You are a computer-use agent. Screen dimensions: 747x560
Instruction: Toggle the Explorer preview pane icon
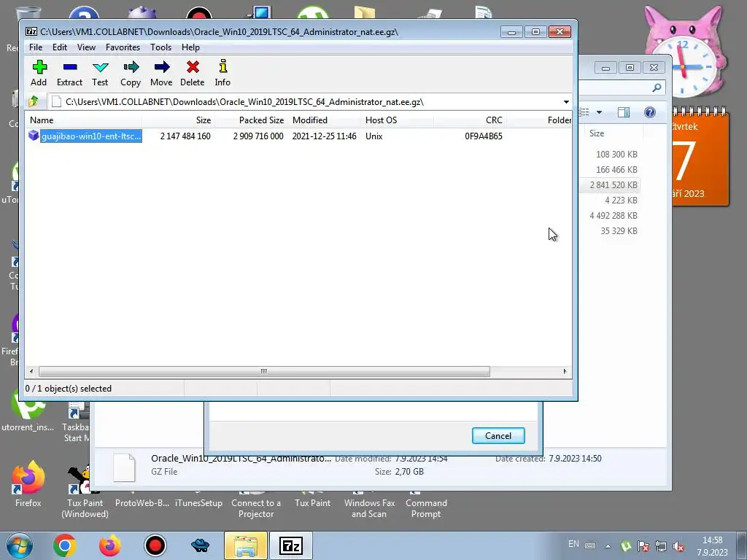click(x=624, y=112)
